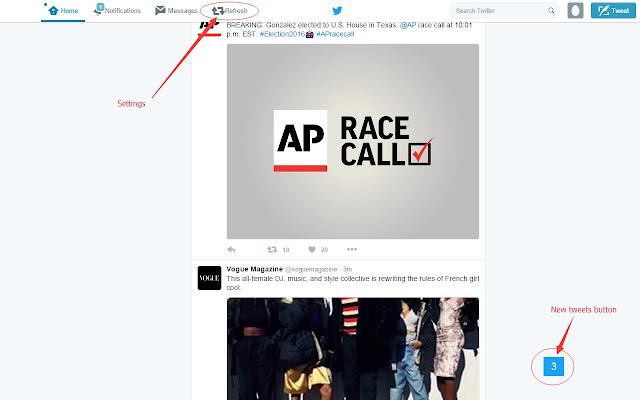
Task: Open the Notifications tab
Action: [117, 10]
